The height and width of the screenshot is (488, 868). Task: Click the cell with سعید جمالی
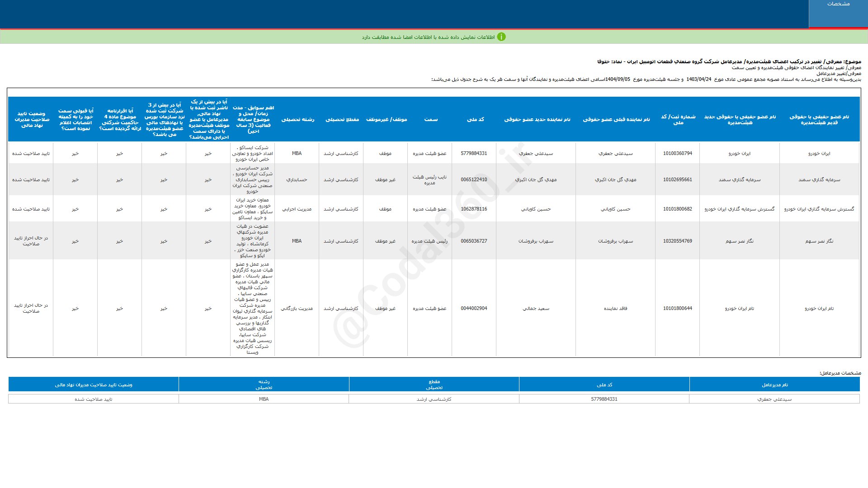536,309
